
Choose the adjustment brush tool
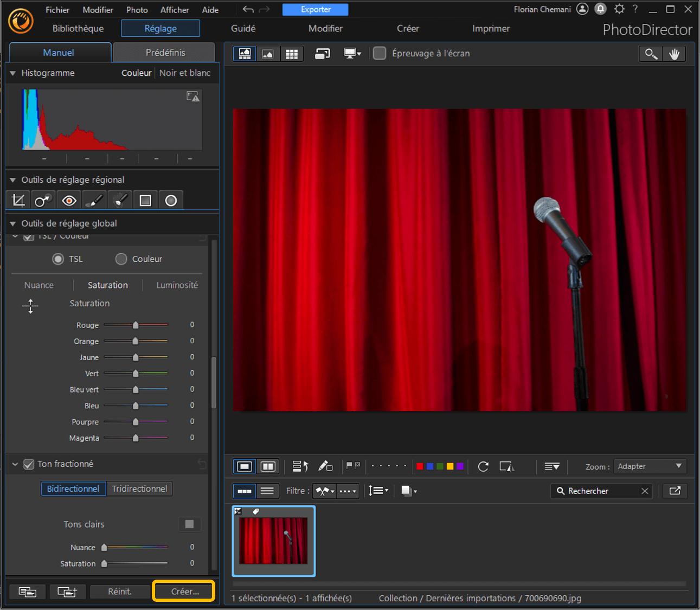(94, 201)
